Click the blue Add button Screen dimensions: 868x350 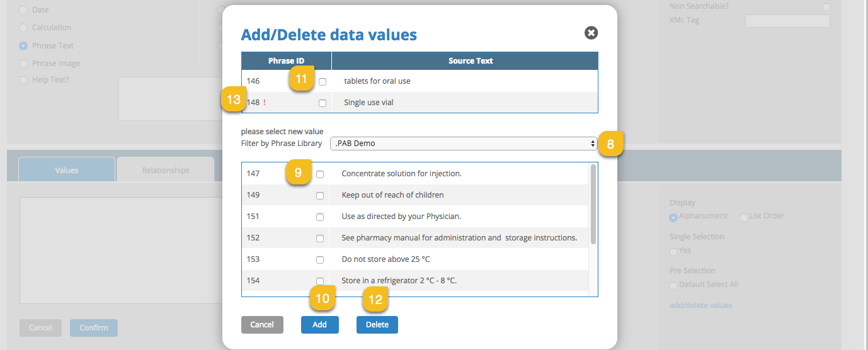tap(319, 325)
